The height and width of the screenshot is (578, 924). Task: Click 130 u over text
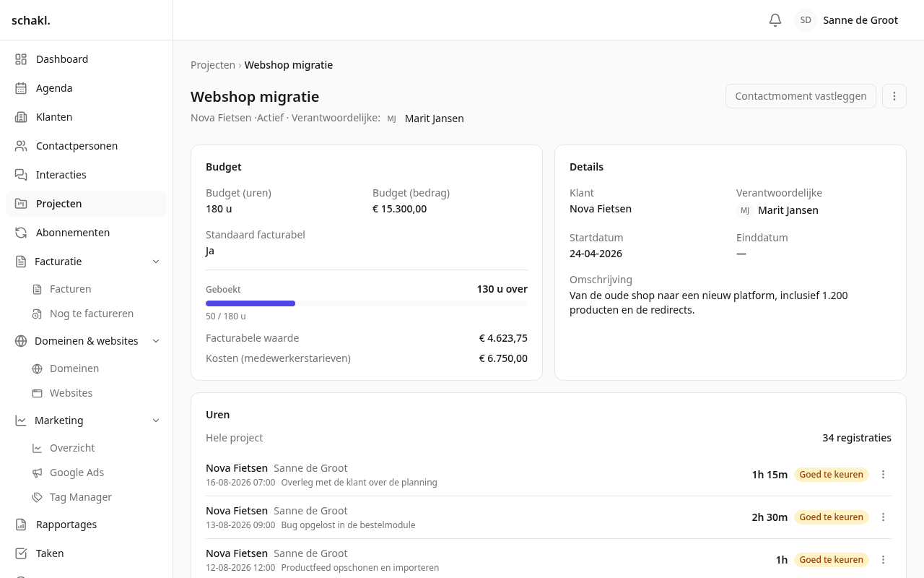(x=502, y=289)
